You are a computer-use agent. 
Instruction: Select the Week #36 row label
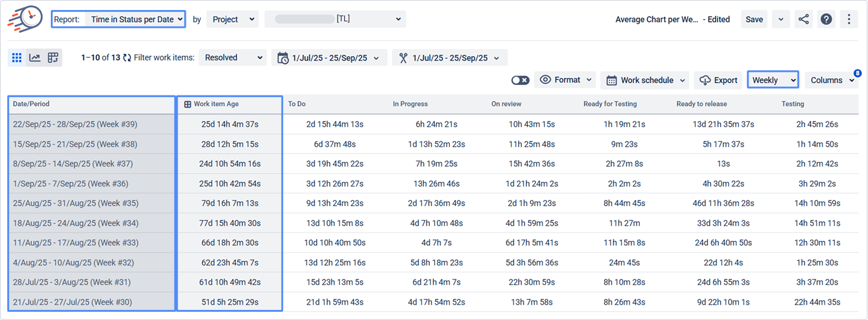(71, 184)
